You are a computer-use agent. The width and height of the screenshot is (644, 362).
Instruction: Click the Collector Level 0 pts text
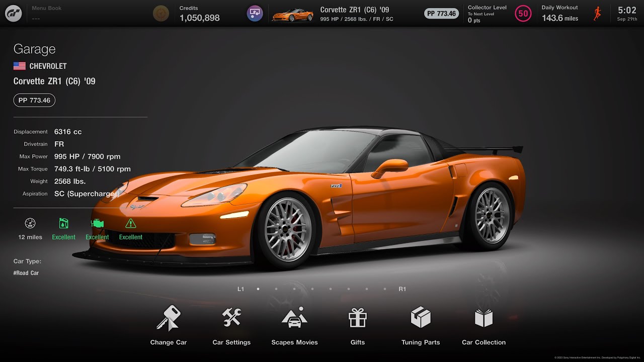[474, 21]
